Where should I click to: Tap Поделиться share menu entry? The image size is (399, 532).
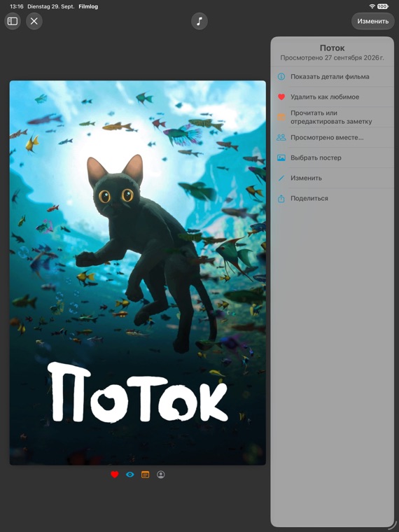[332, 199]
